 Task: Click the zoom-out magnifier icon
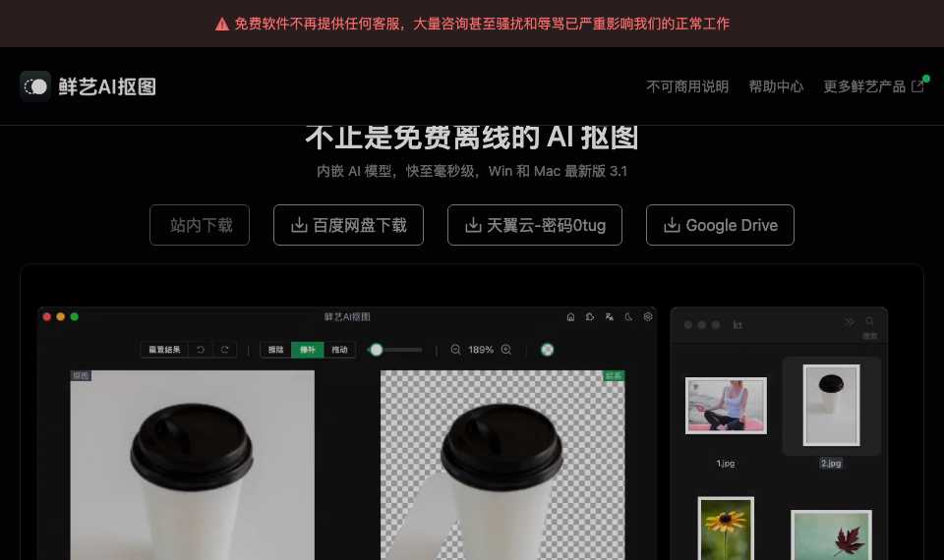click(455, 350)
